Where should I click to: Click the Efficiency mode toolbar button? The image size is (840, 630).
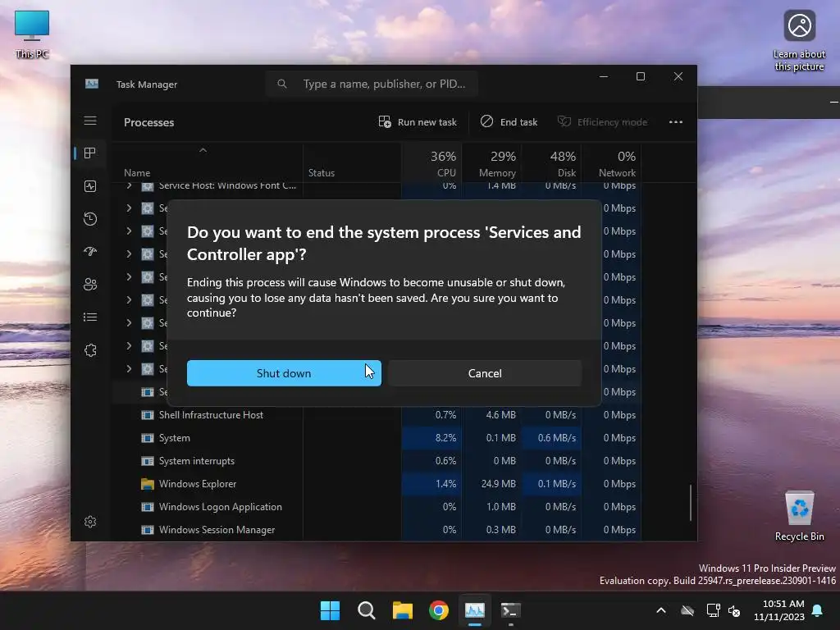pyautogui.click(x=603, y=122)
